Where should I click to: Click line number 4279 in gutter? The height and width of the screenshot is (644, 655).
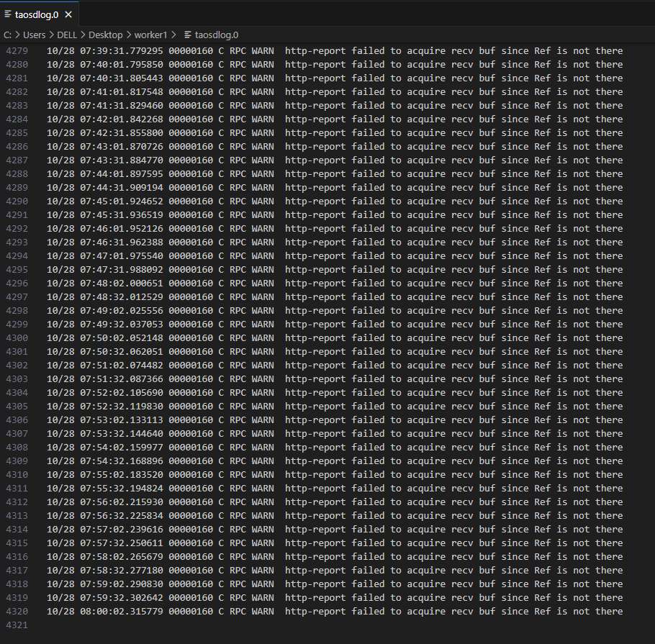click(17, 51)
